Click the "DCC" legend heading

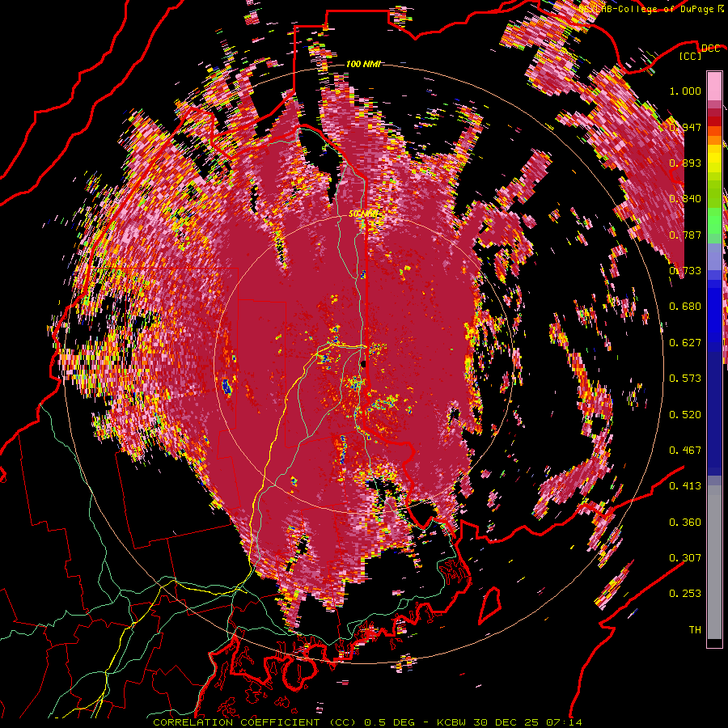(710, 49)
